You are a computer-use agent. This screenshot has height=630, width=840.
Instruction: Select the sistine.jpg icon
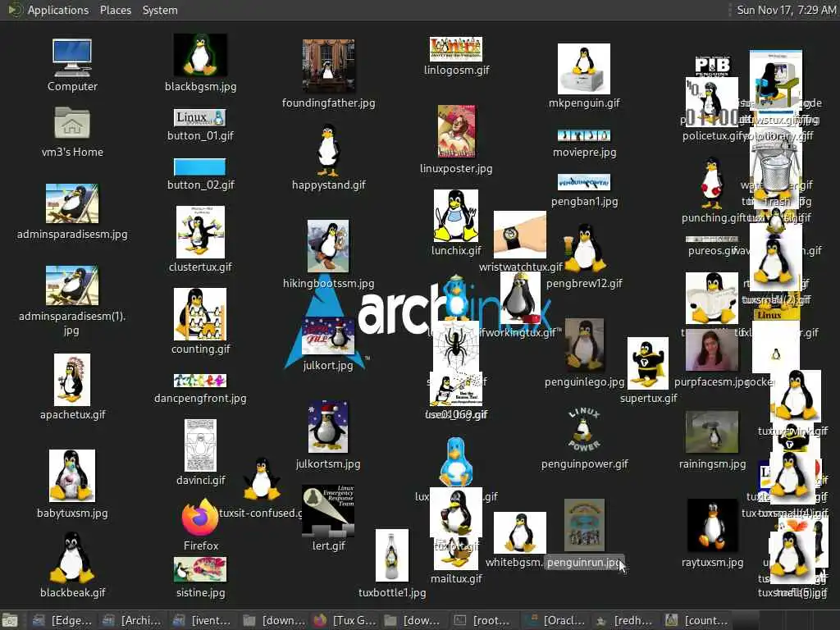pyautogui.click(x=200, y=569)
